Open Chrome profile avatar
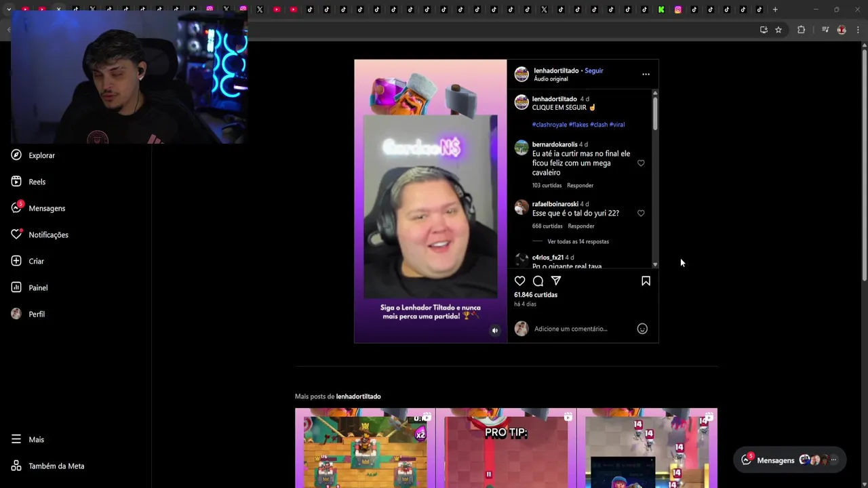 (x=842, y=30)
